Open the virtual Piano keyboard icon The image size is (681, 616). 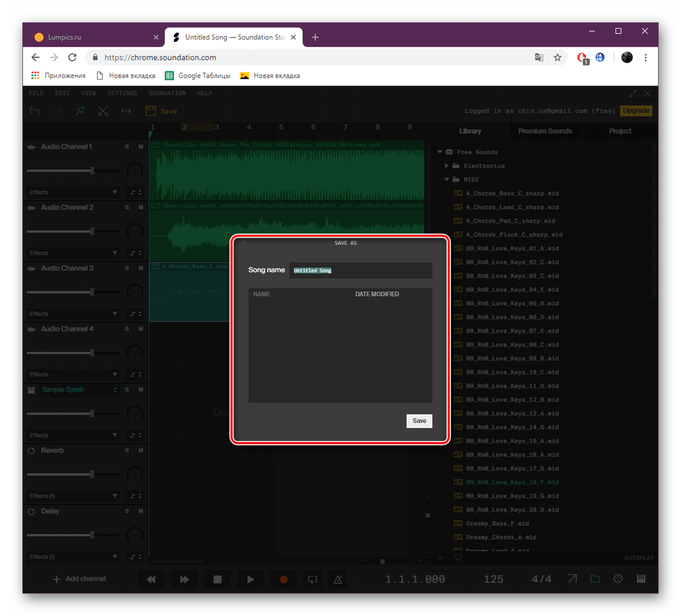(x=640, y=579)
